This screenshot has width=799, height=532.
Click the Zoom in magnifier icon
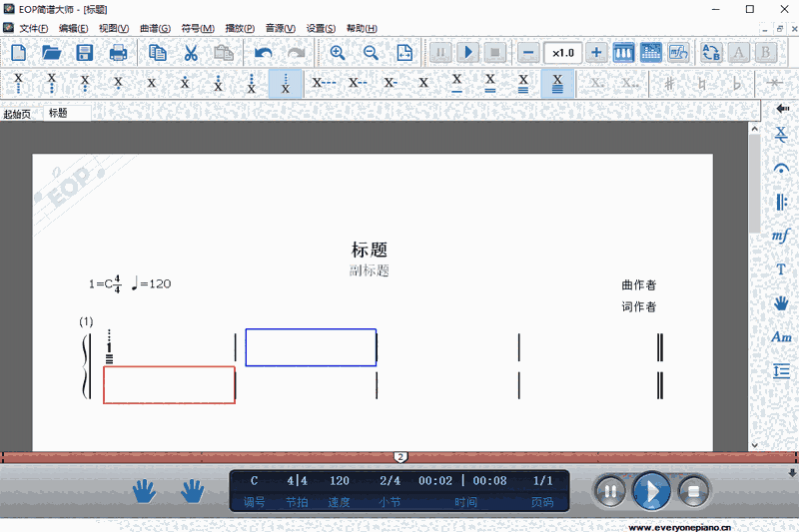coord(338,53)
